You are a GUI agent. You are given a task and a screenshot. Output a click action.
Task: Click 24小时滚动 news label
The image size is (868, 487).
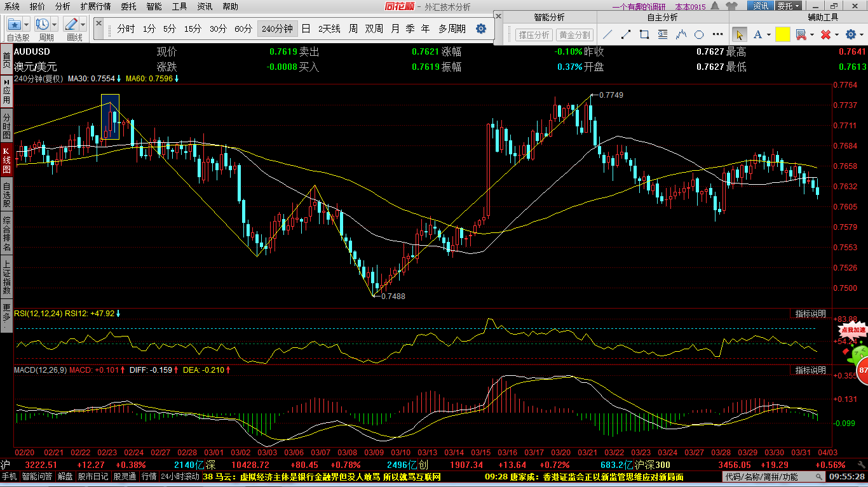click(180, 477)
